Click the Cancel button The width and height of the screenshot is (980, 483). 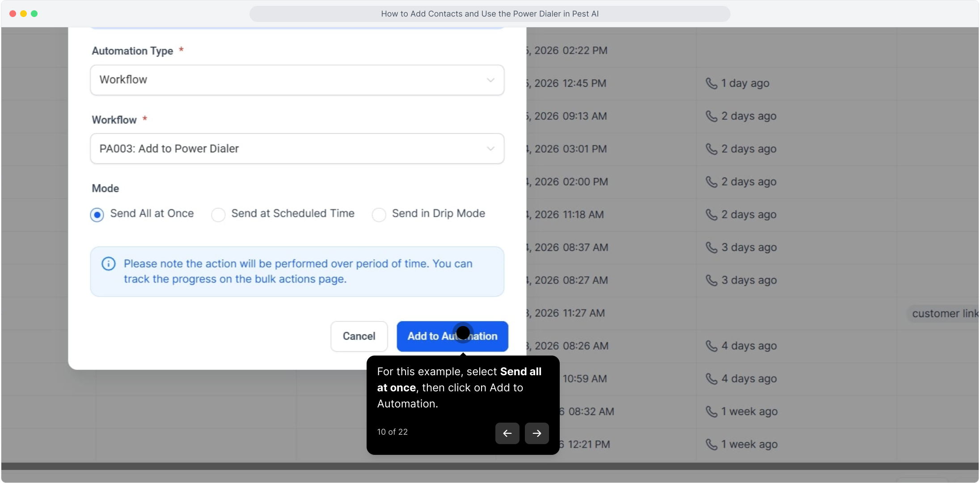point(359,336)
